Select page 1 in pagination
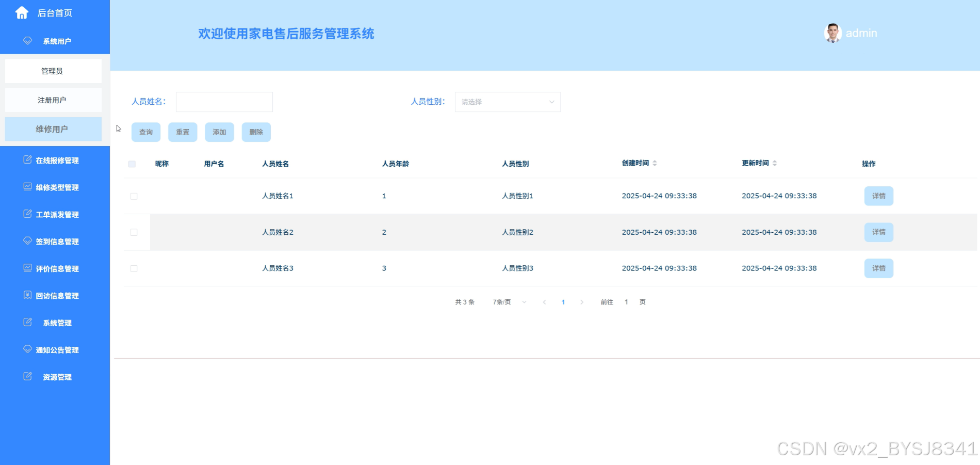 click(x=563, y=302)
